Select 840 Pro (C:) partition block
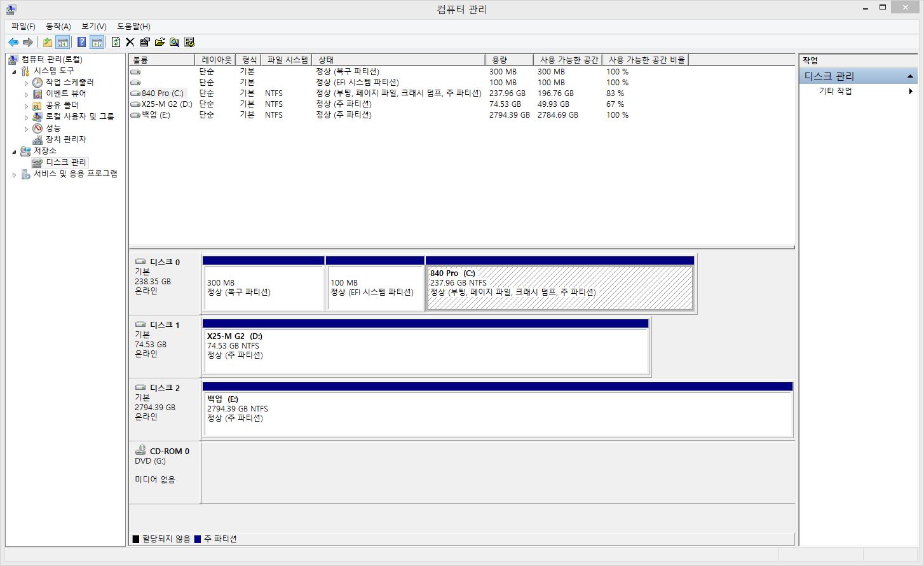Image resolution: width=924 pixels, height=566 pixels. (x=560, y=284)
